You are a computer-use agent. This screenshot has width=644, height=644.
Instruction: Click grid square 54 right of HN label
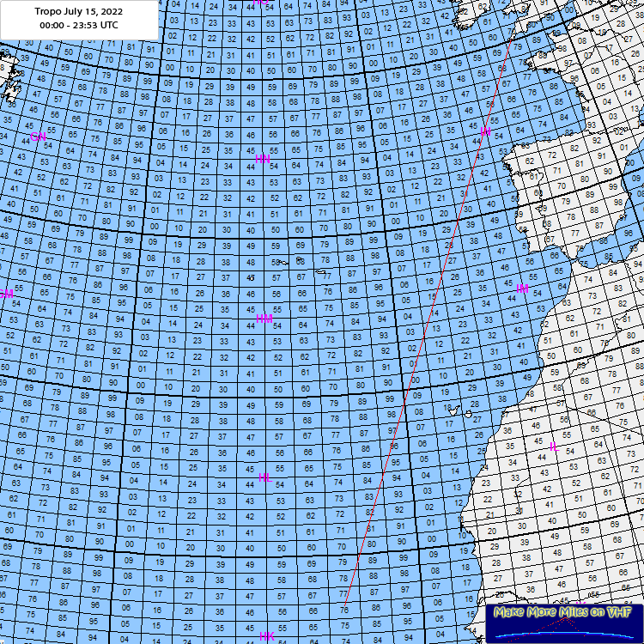pyautogui.click(x=274, y=165)
